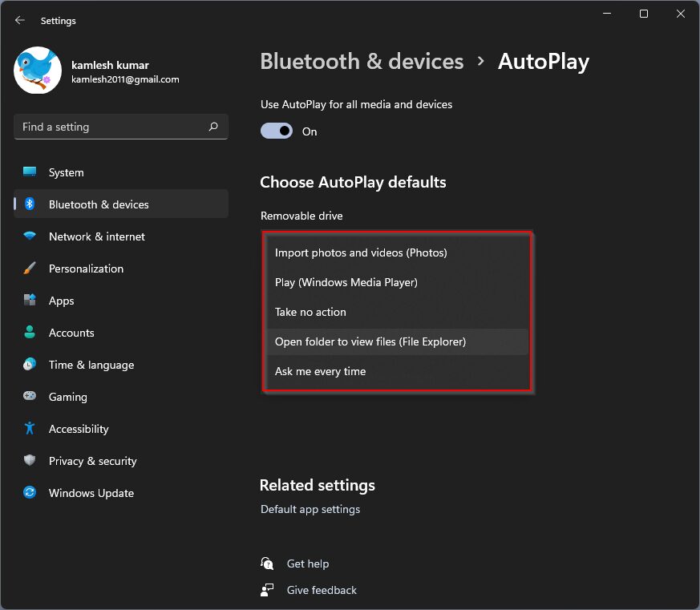This screenshot has height=610, width=700.
Task: Open Default app settings link
Action: 310,509
